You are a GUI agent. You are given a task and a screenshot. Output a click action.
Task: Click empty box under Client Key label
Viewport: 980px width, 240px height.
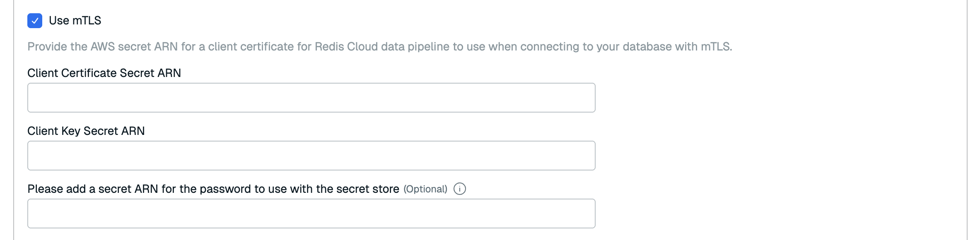pyautogui.click(x=311, y=156)
